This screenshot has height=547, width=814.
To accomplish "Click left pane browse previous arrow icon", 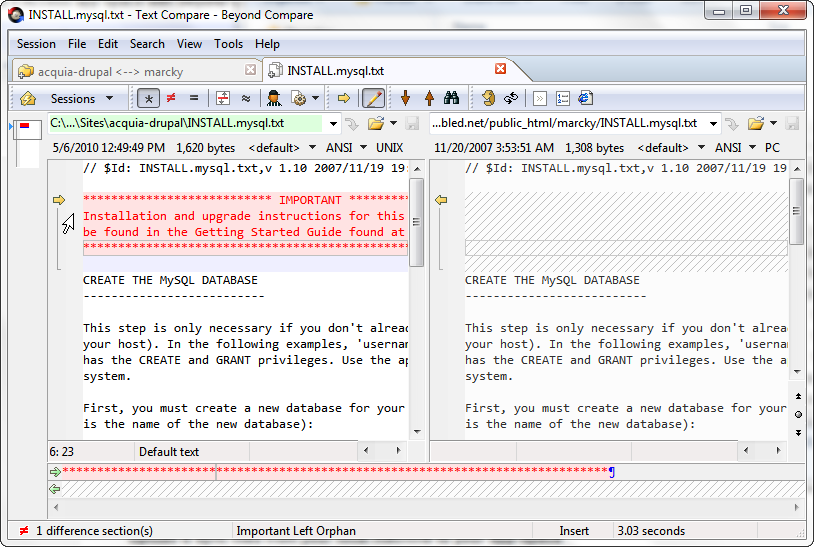I will 352,124.
